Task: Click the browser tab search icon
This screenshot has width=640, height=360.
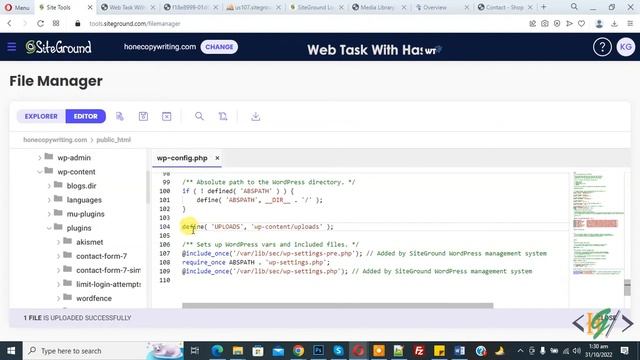Action: 574,7
